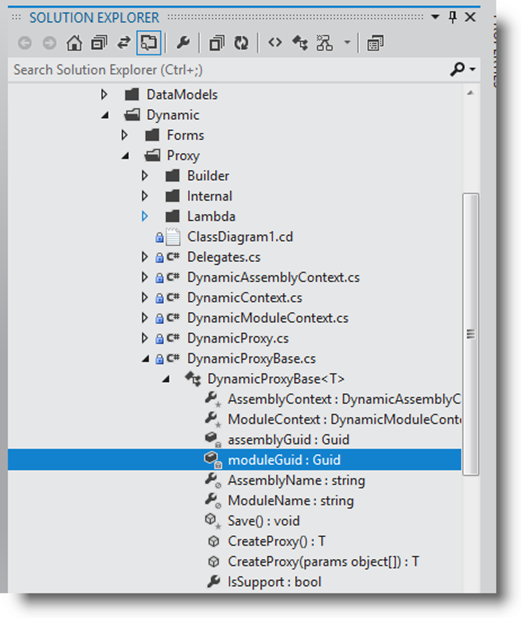Select the Forms folder
This screenshot has width=521, height=618.
pos(185,135)
